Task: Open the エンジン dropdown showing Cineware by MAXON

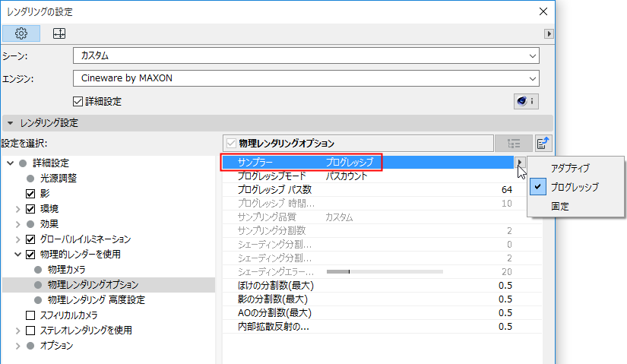Action: click(x=306, y=78)
